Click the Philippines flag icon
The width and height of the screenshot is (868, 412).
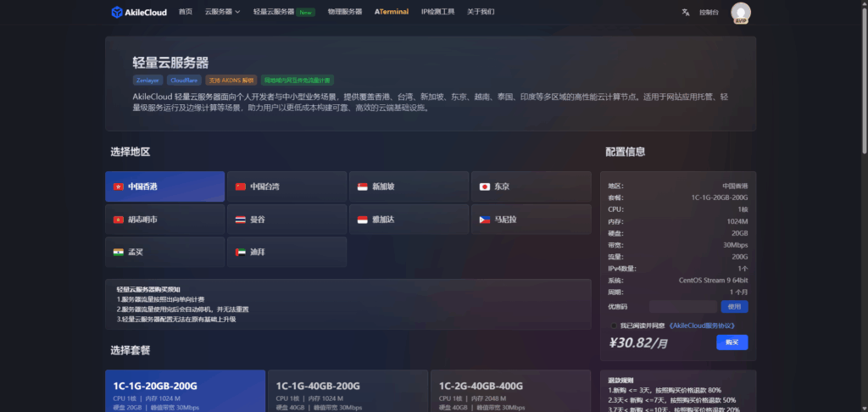pyautogui.click(x=484, y=220)
